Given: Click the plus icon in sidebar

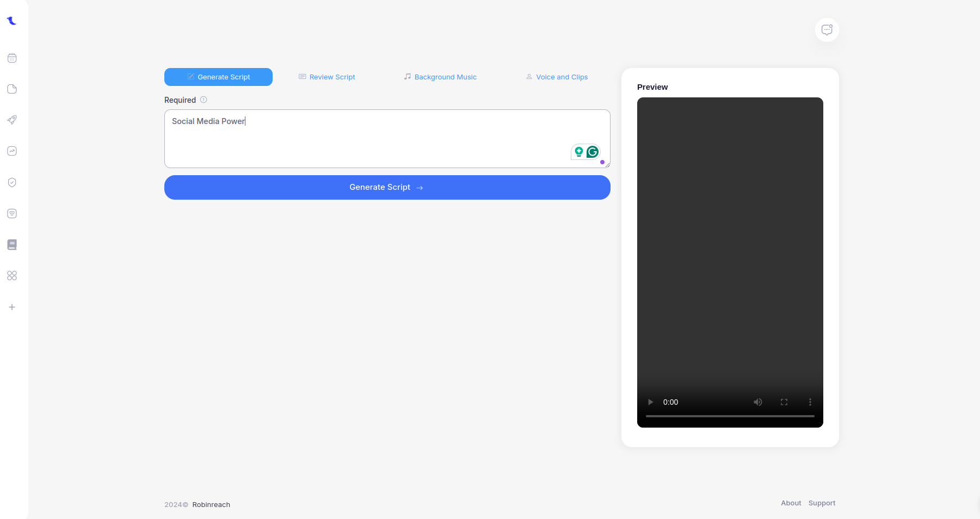Looking at the screenshot, I should (12, 307).
